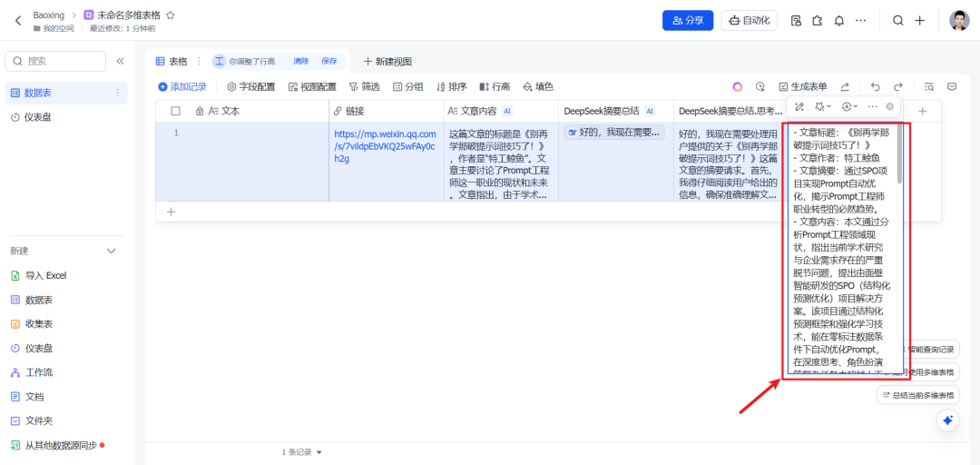
Task: Click the 搜索 search field in sidebar
Action: point(54,61)
